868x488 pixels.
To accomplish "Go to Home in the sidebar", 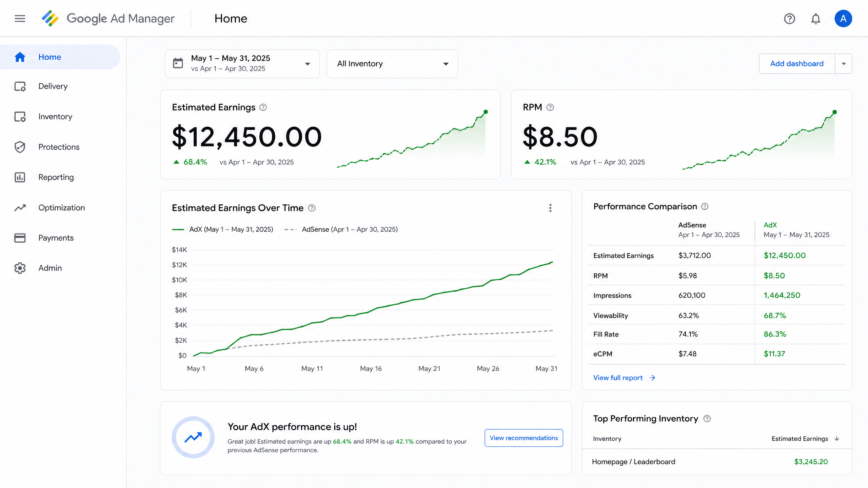I will tap(60, 57).
